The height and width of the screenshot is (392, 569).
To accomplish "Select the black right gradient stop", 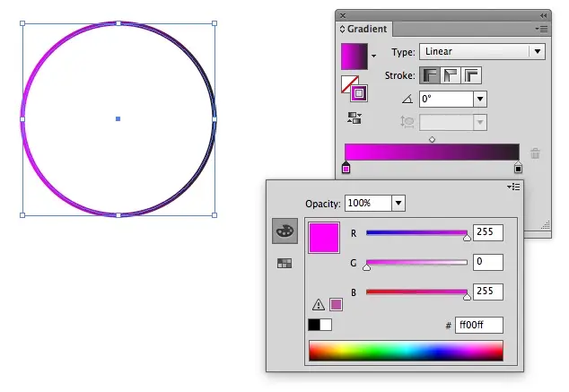I will 518,168.
